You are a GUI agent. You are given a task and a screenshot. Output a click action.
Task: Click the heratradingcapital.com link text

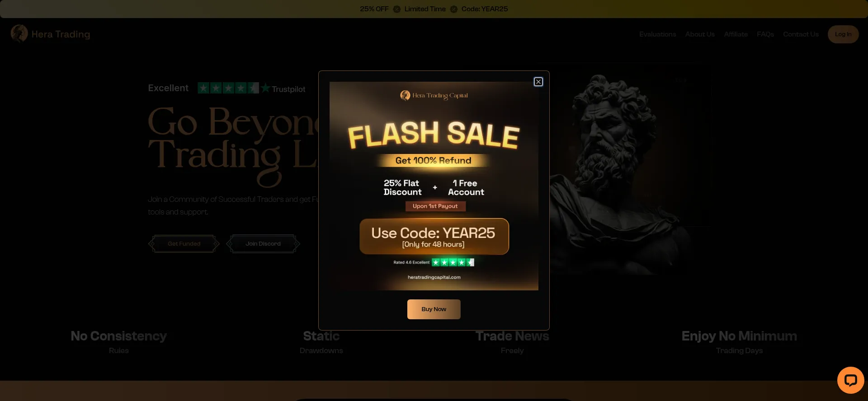click(434, 277)
